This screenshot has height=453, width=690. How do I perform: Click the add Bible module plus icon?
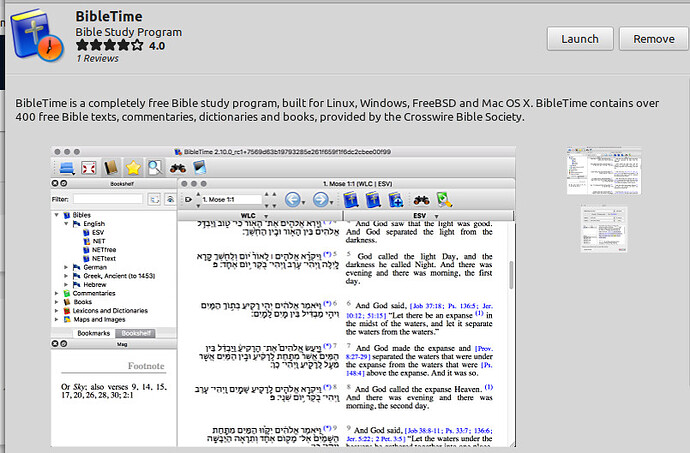click(x=396, y=199)
